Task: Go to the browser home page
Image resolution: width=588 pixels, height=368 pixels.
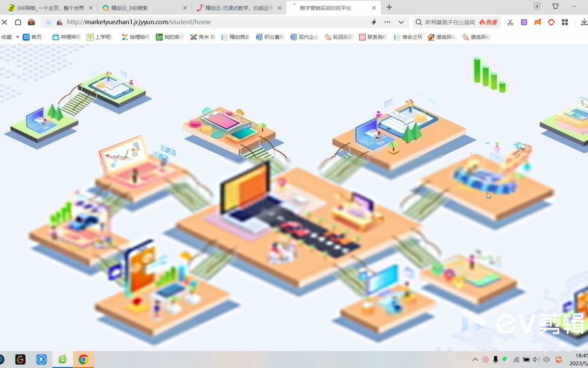Action: click(18, 22)
